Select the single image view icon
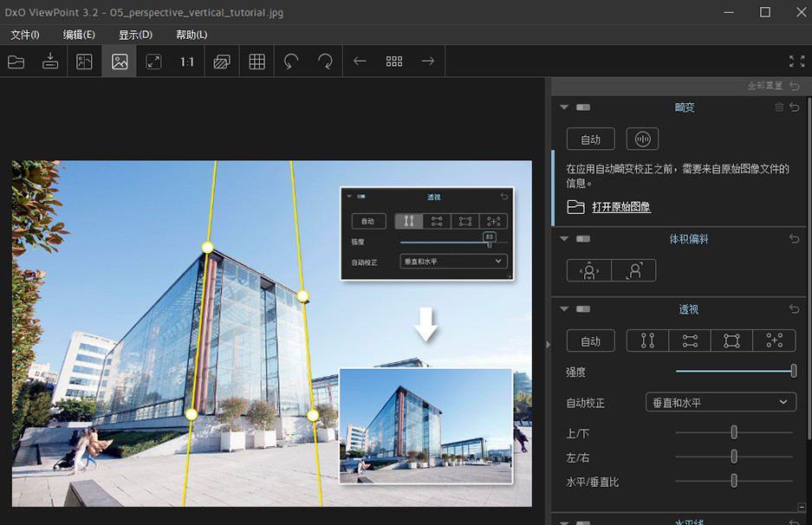 pos(119,62)
